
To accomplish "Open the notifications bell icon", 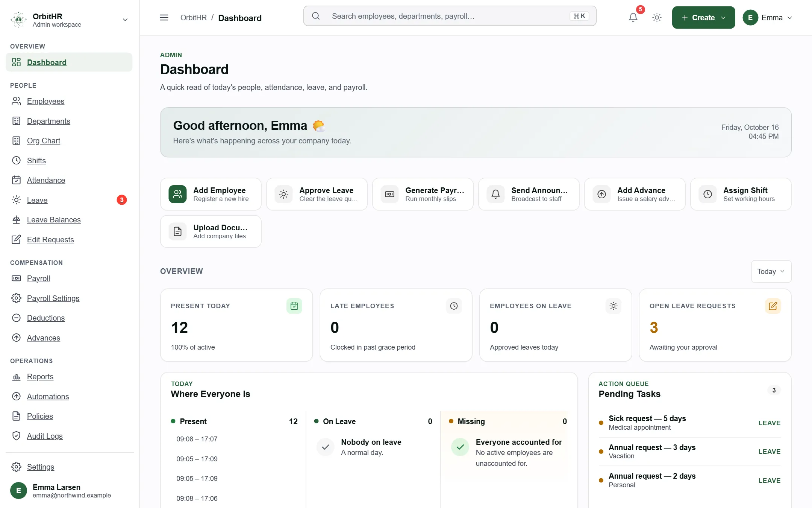I will pyautogui.click(x=633, y=17).
